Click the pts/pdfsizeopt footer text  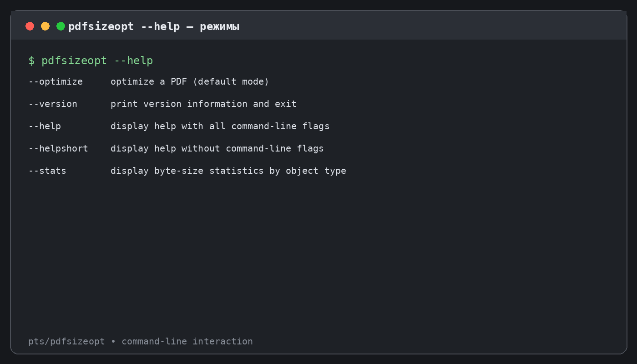(x=66, y=341)
